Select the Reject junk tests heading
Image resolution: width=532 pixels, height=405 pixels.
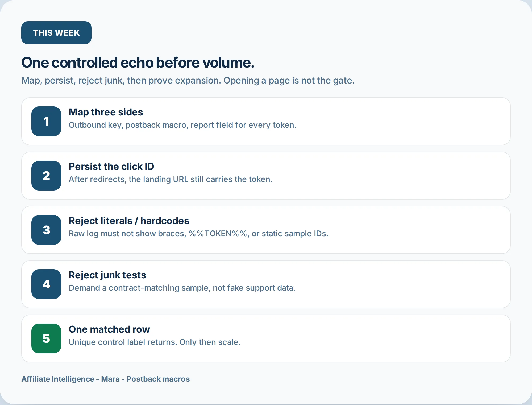(107, 275)
